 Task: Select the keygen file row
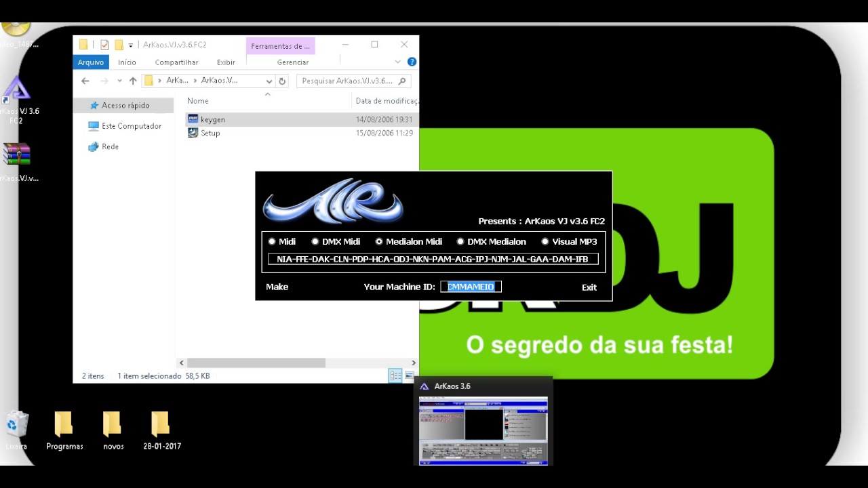(x=302, y=119)
